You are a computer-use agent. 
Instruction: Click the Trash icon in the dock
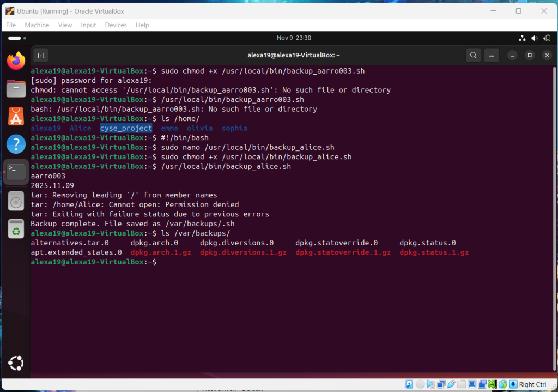click(x=16, y=229)
